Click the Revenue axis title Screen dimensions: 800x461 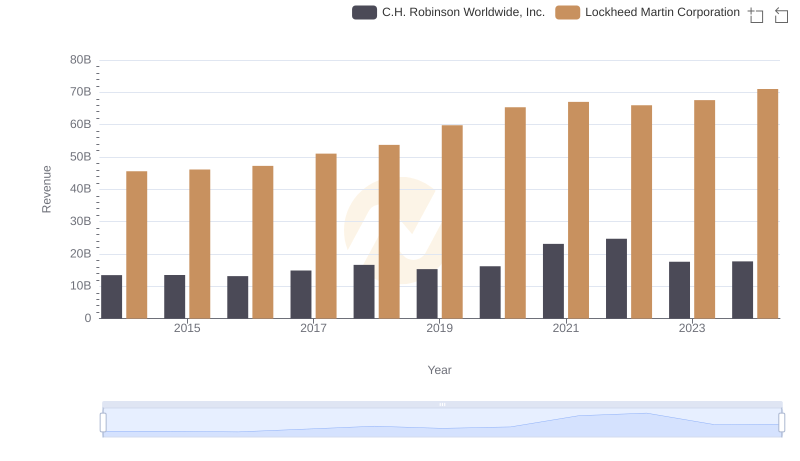point(46,189)
